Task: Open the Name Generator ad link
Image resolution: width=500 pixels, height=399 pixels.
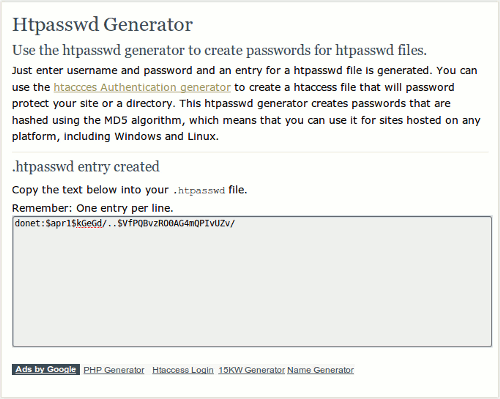Action: click(320, 370)
